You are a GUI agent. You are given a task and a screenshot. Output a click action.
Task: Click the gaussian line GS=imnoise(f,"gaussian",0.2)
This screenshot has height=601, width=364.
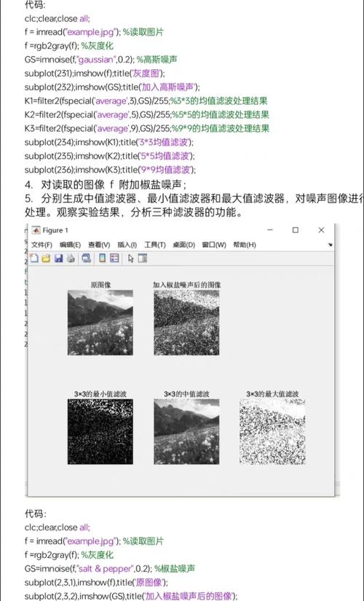(x=100, y=60)
